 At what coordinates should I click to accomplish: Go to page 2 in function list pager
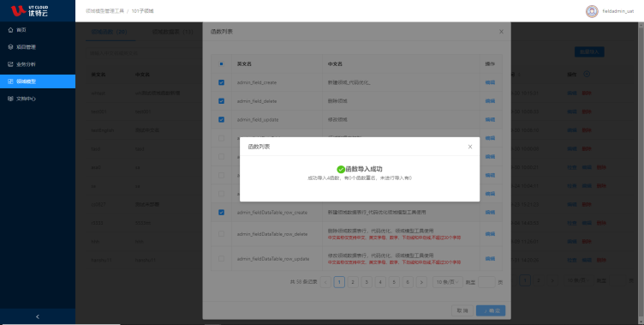pos(353,282)
